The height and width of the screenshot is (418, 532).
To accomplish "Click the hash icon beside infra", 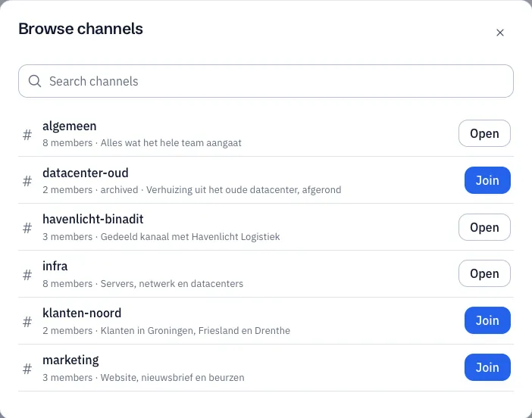I will click(x=27, y=275).
